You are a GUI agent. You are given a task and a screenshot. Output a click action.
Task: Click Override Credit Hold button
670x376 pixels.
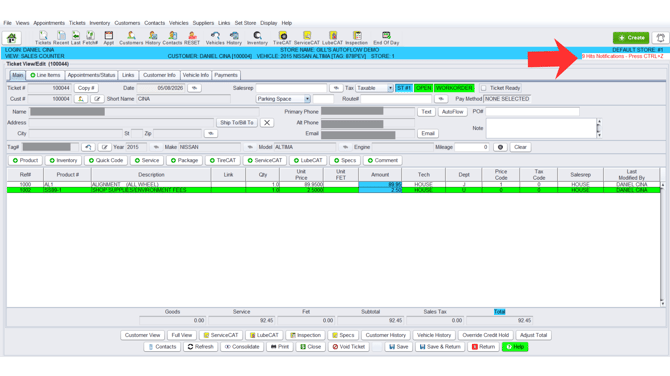[485, 335]
